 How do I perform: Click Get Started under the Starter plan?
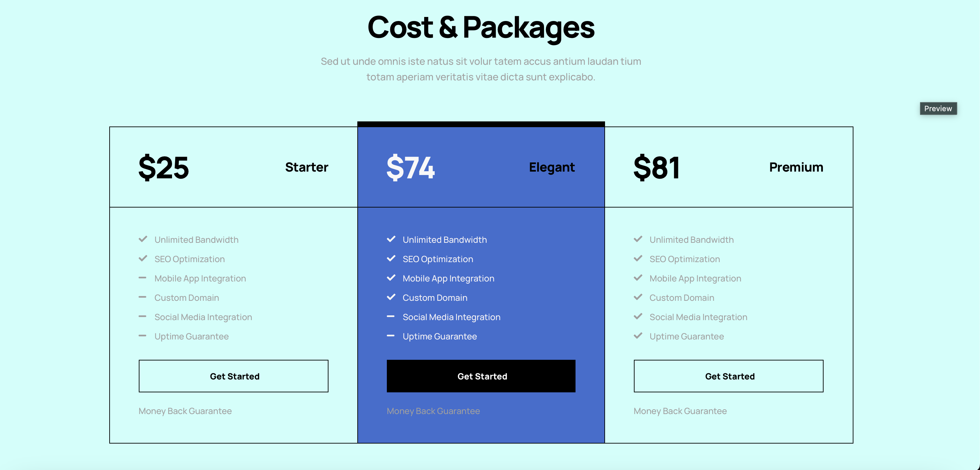(233, 376)
